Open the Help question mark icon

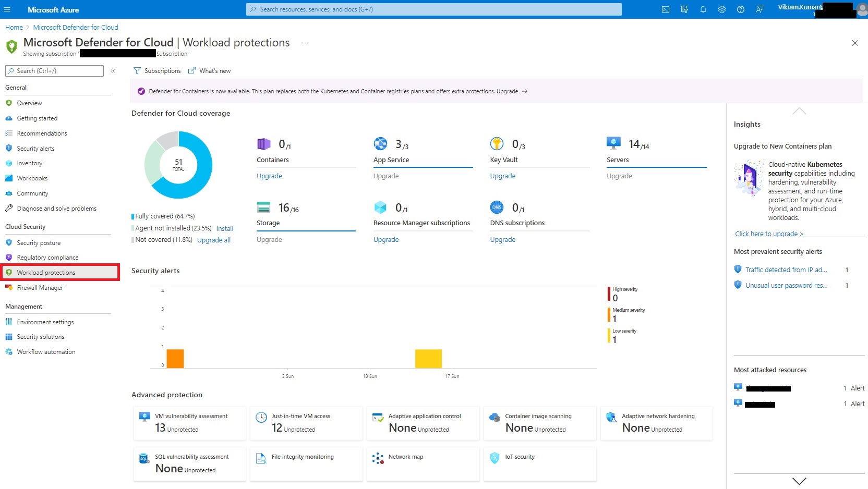[x=741, y=9]
